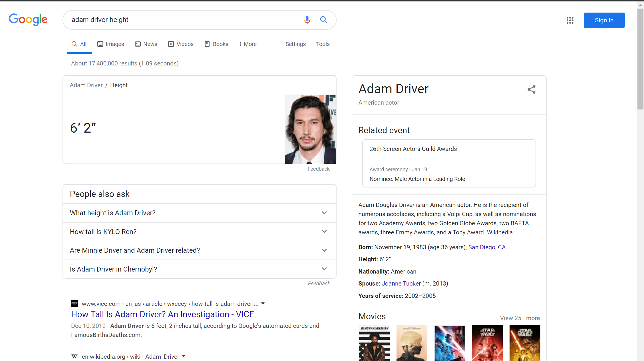Open the Wikipedia link in description
The width and height of the screenshot is (644, 361).
pyautogui.click(x=500, y=232)
